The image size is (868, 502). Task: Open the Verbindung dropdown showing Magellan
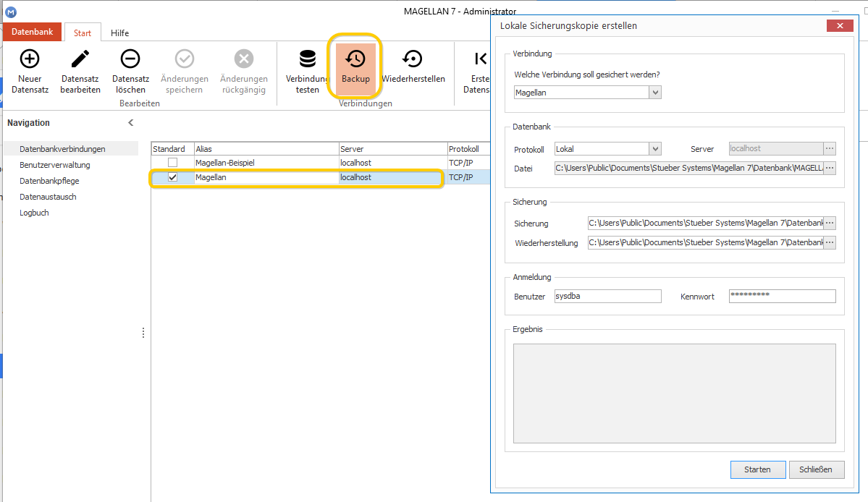(x=655, y=93)
